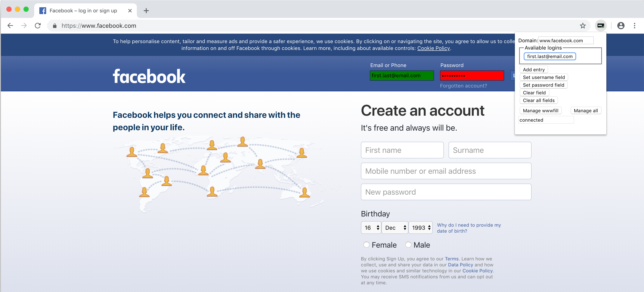The height and width of the screenshot is (292, 644).
Task: Open the Forgotten account? link
Action: tap(464, 86)
